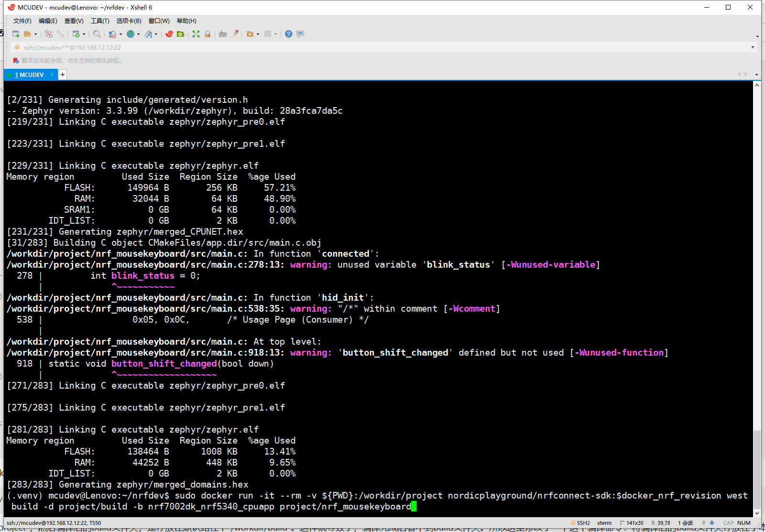This screenshot has width=765, height=532.
Task: Open the 查看(V) menu
Action: click(74, 21)
